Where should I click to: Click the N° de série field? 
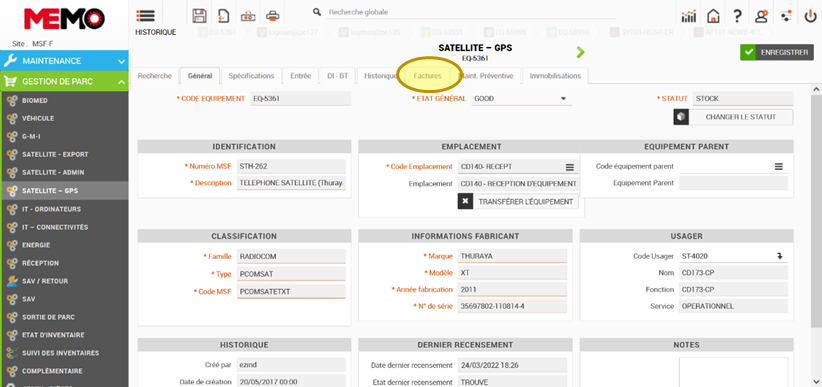(512, 306)
